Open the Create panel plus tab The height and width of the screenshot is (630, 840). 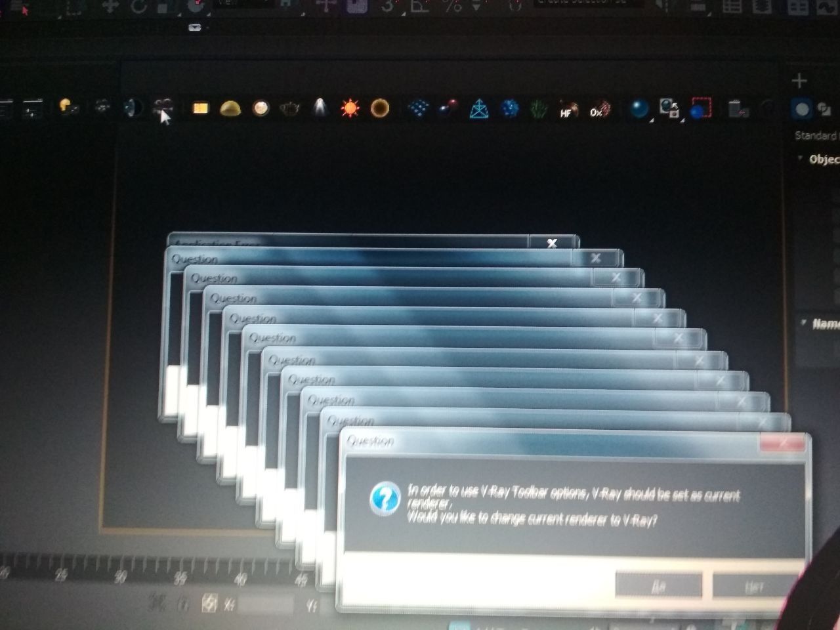[799, 81]
